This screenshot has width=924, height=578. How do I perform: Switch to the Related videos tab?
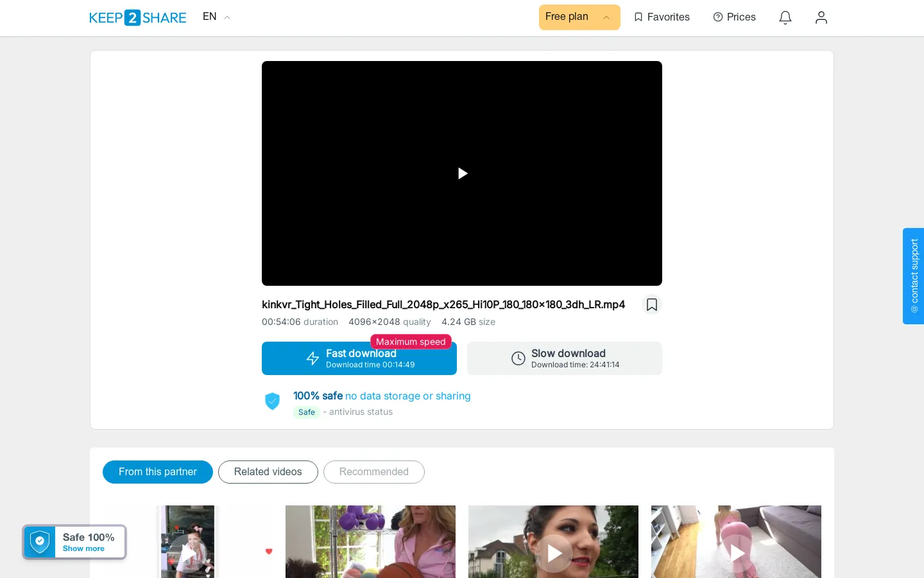pos(268,472)
